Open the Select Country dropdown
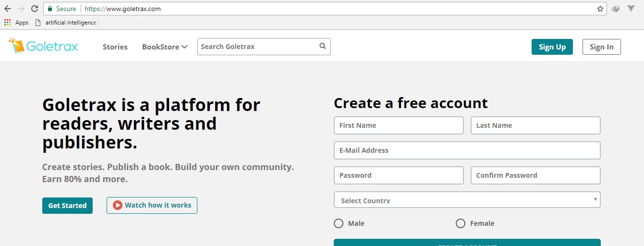Image resolution: width=644 pixels, height=246 pixels. [467, 200]
